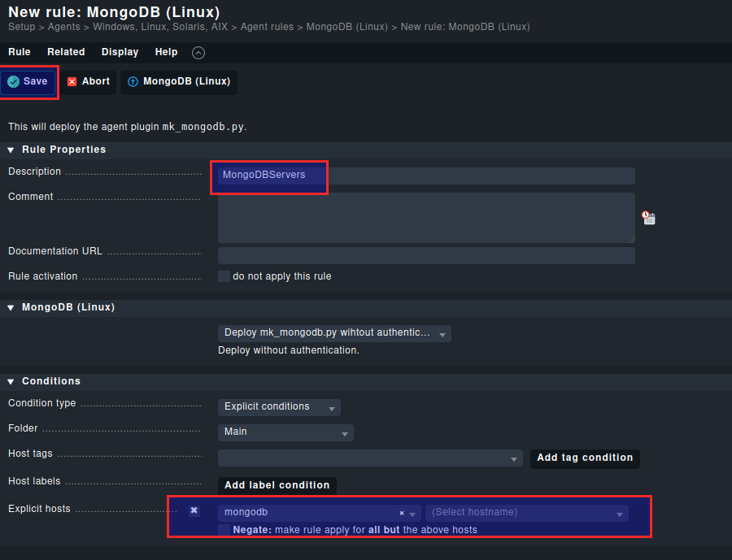This screenshot has height=560, width=732.
Task: Open the Related menu
Action: [66, 52]
